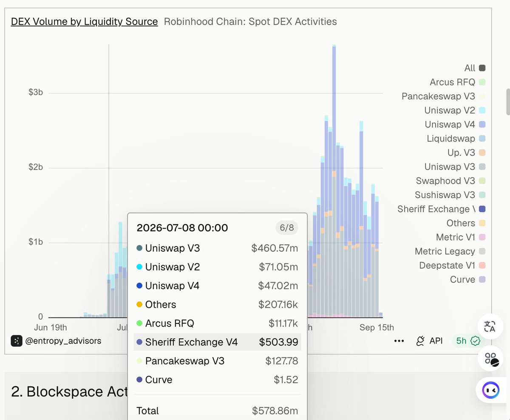Screen dimensions: 510x420
Task: Click Uniswap V2 $71.05m tooltip row
Action: (x=217, y=267)
